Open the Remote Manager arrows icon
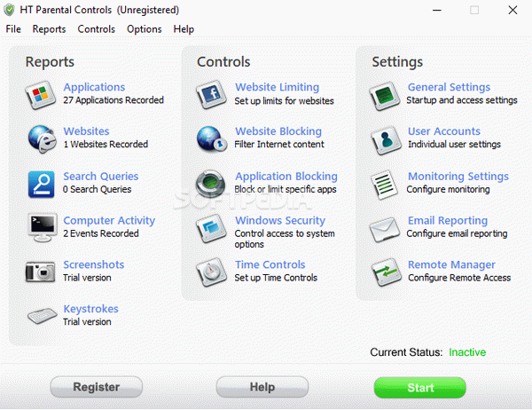This screenshot has width=532, height=410. (387, 272)
